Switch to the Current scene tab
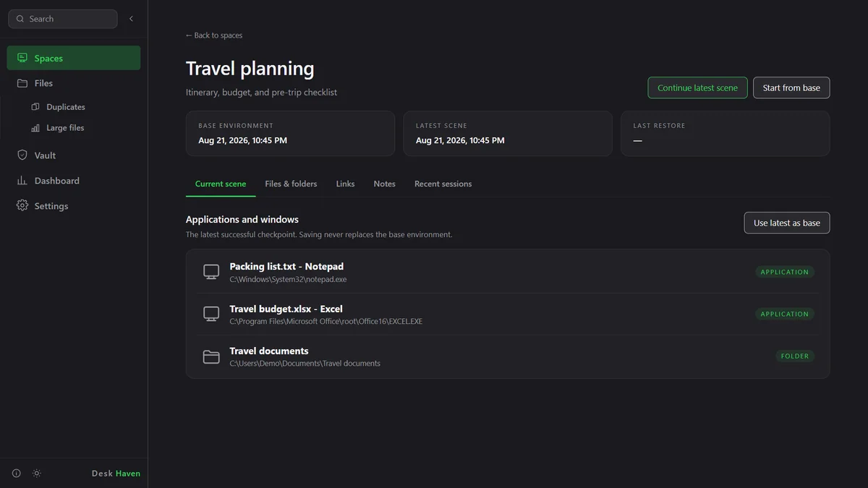868x488 pixels. tap(221, 184)
